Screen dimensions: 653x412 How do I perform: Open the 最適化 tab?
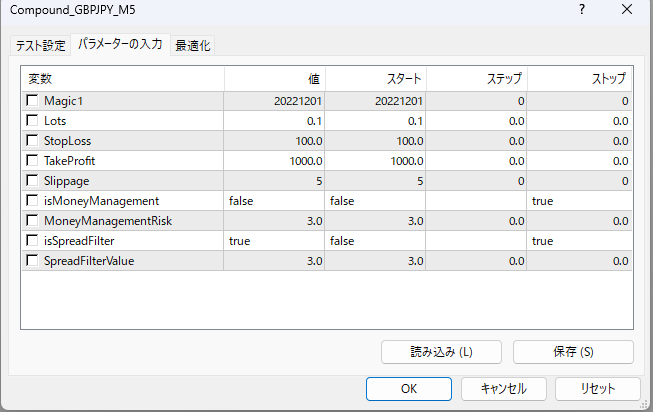coord(193,45)
